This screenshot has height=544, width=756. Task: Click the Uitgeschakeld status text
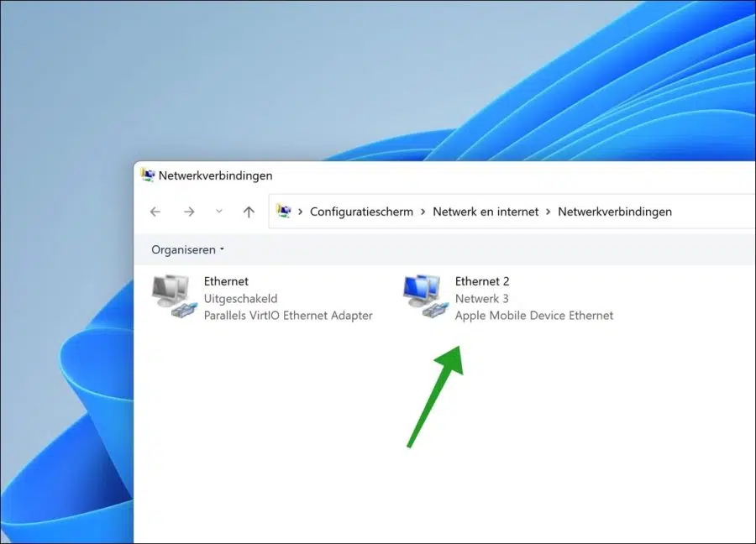240,299
